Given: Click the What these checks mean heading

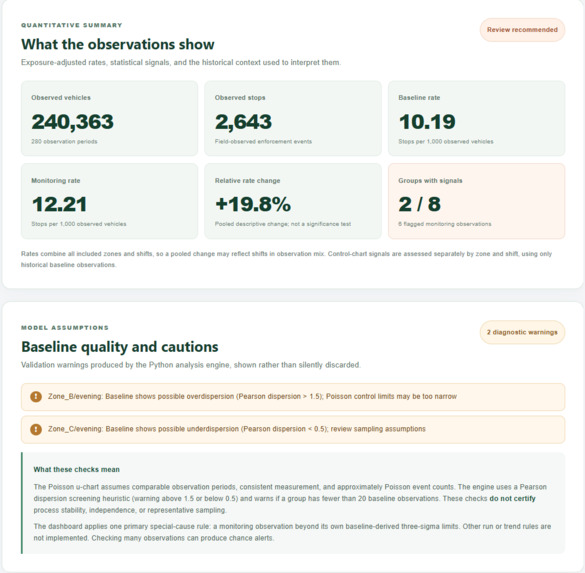Looking at the screenshot, I should click(x=76, y=470).
